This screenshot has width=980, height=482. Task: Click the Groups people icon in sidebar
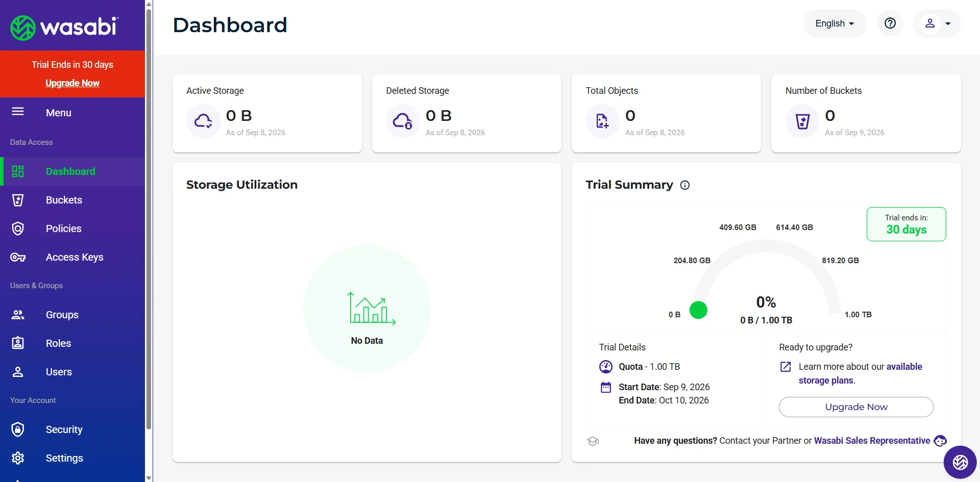(x=18, y=315)
